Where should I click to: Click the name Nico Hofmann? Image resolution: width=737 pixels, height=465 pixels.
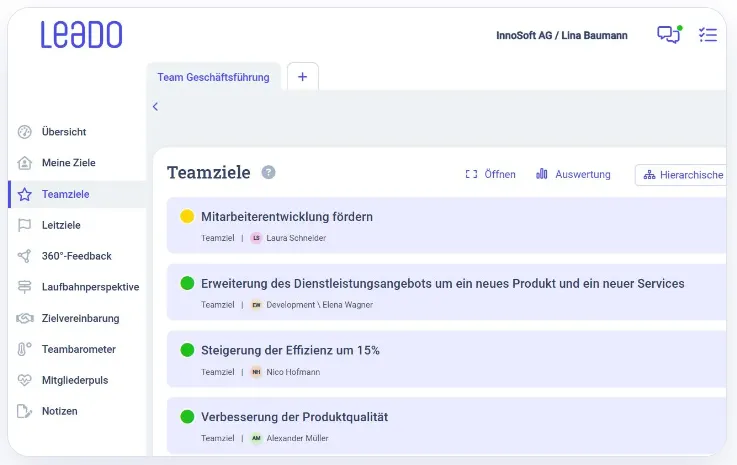coord(293,372)
